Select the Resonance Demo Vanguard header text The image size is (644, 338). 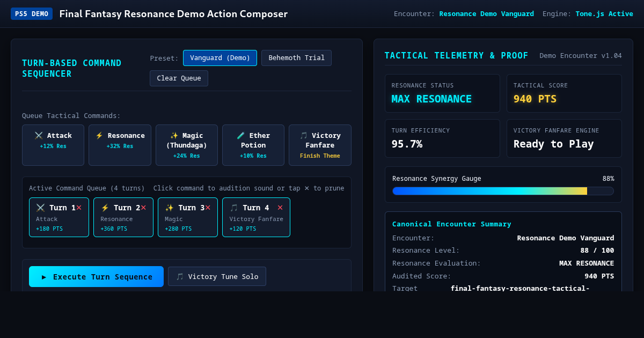(x=487, y=14)
